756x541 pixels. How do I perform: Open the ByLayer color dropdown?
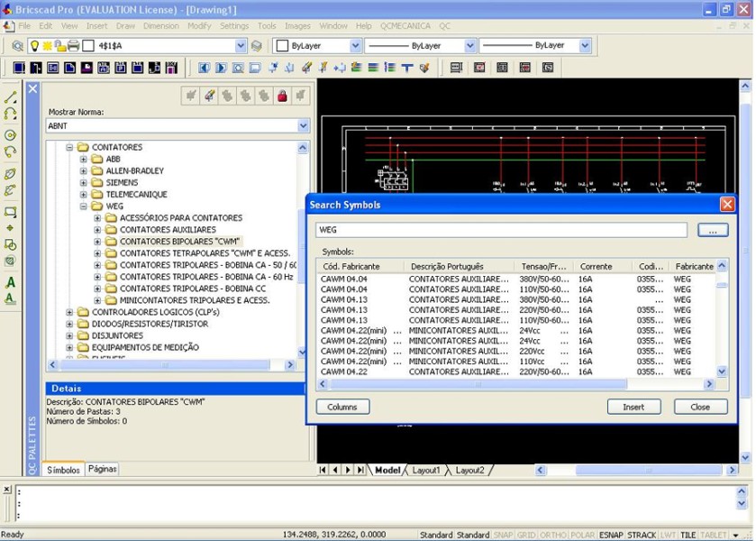[x=355, y=45]
